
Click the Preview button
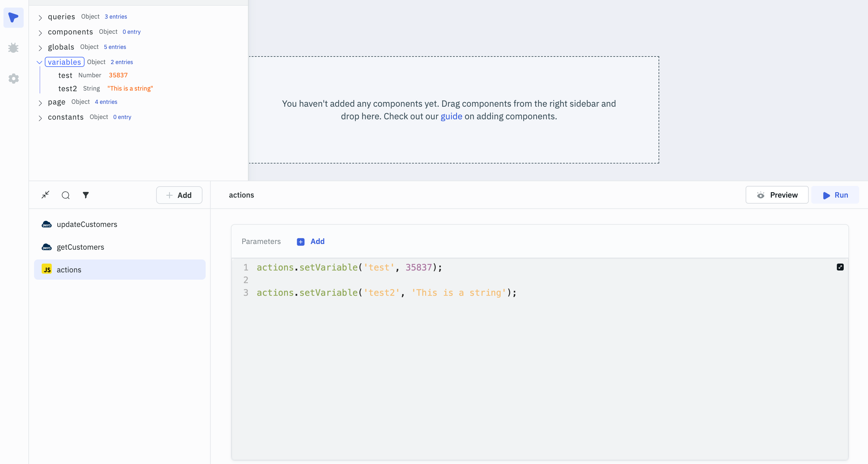pos(777,195)
